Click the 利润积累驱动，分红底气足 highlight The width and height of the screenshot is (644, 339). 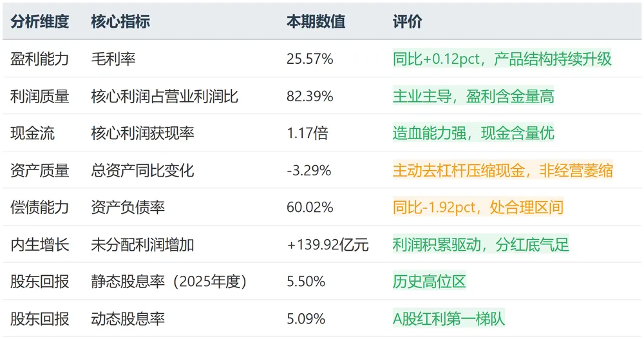(481, 244)
